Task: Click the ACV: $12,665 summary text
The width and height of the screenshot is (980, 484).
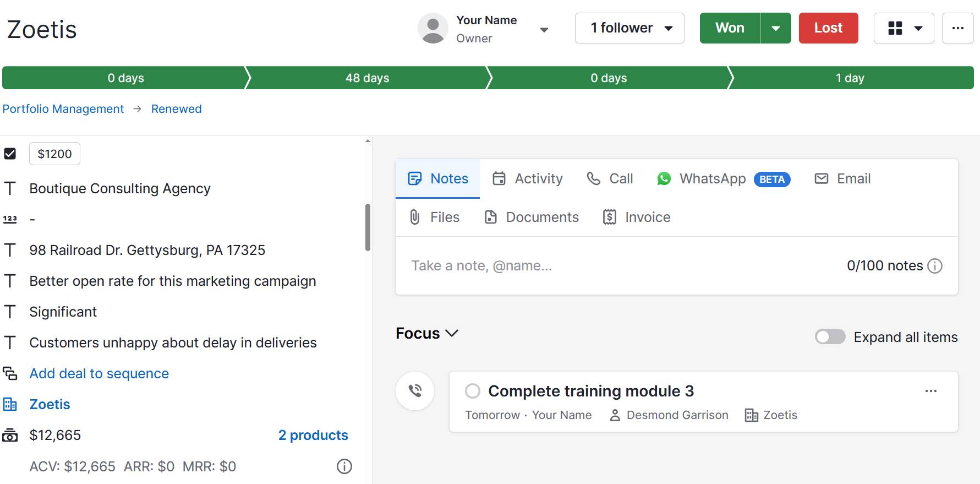Action: pyautogui.click(x=72, y=466)
